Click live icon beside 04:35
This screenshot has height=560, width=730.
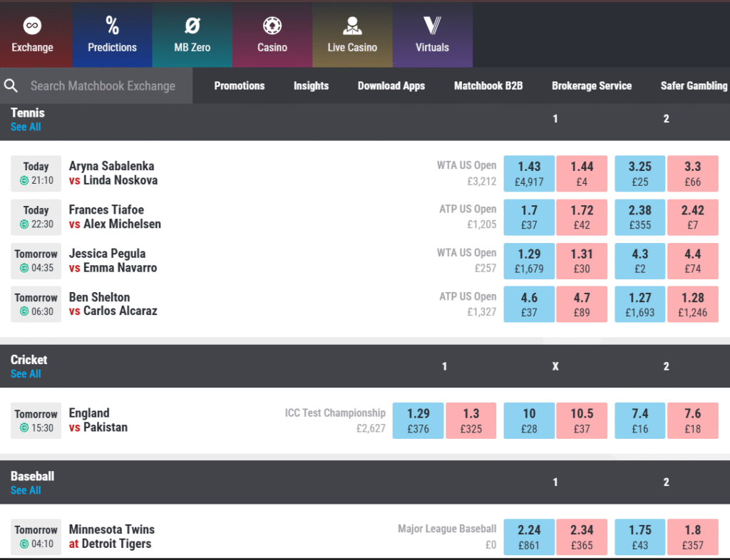[24, 268]
